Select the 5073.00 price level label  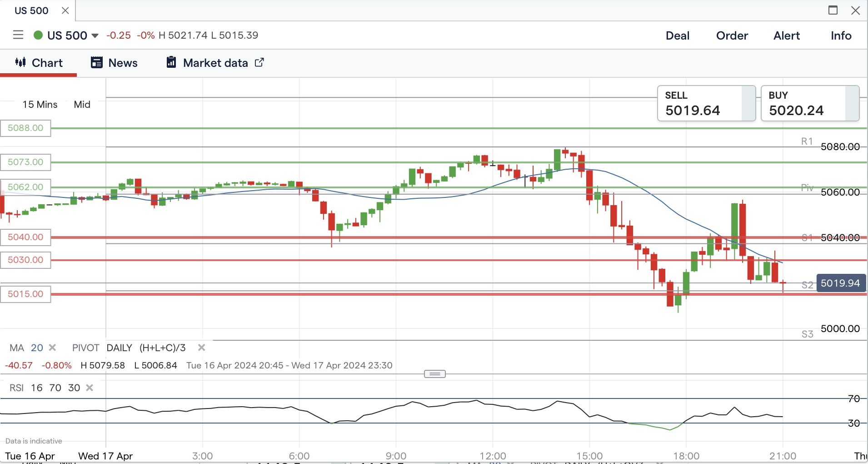pyautogui.click(x=25, y=162)
